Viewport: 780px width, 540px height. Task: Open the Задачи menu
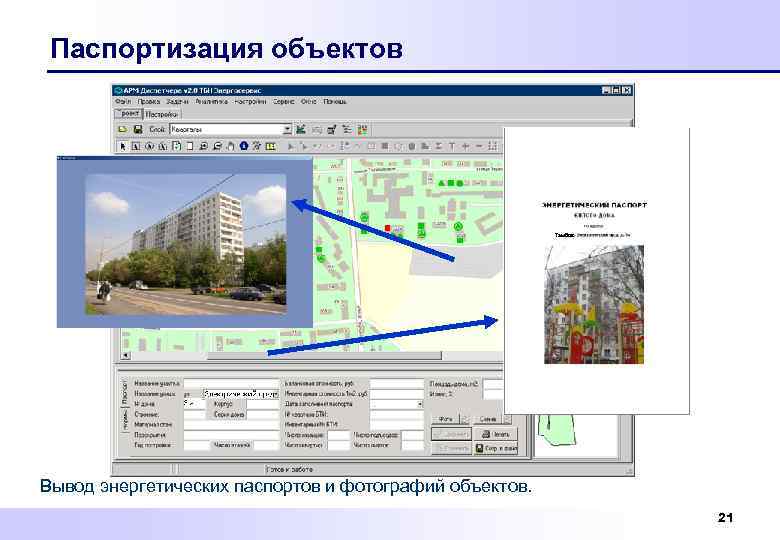[178, 101]
